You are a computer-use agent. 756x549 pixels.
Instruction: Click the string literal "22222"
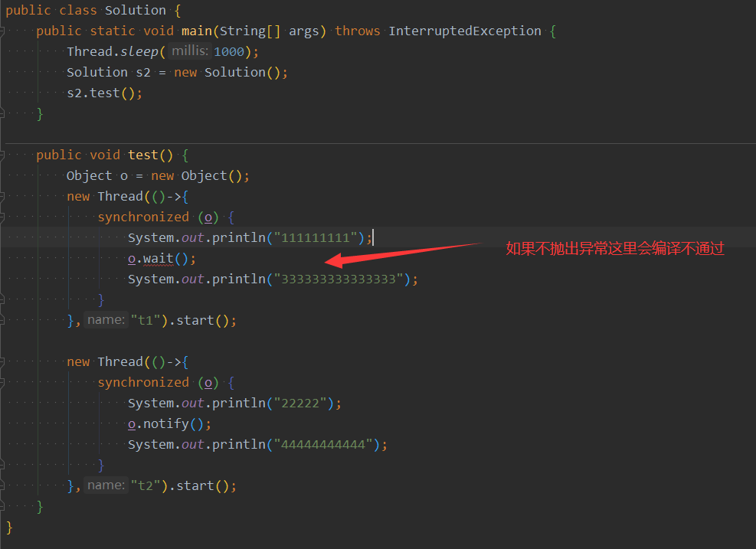tap(299, 402)
